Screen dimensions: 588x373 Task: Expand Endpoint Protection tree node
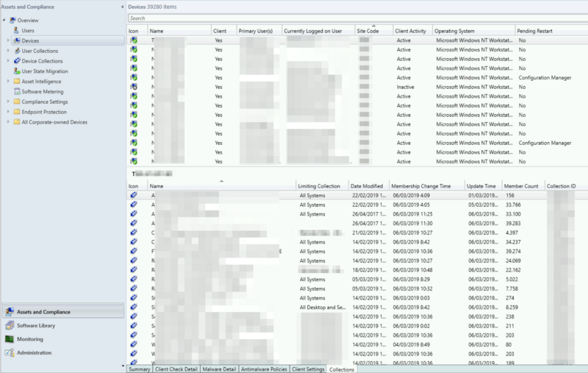[8, 111]
